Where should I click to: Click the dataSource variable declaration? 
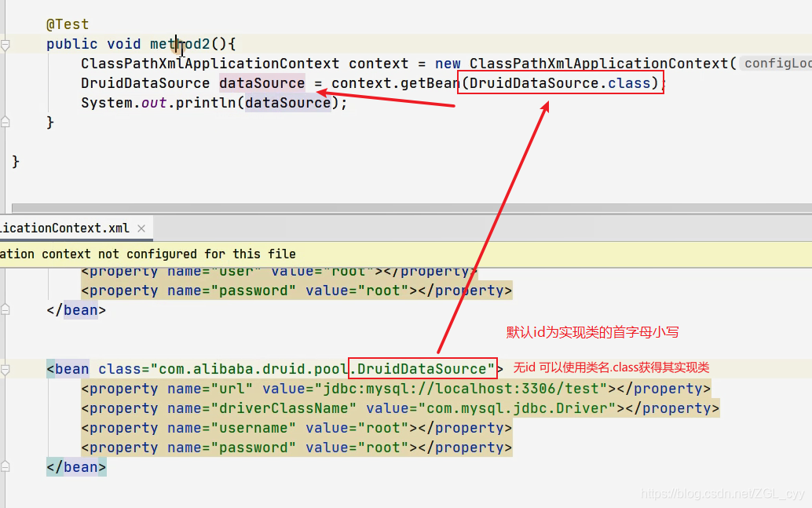coord(262,83)
